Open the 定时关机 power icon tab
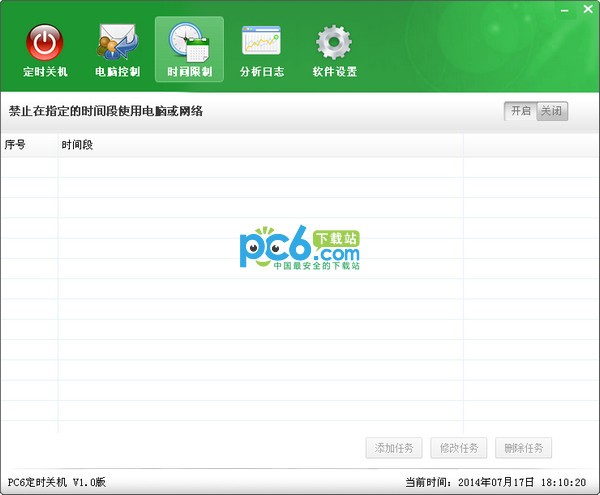600x495 pixels. [x=45, y=50]
